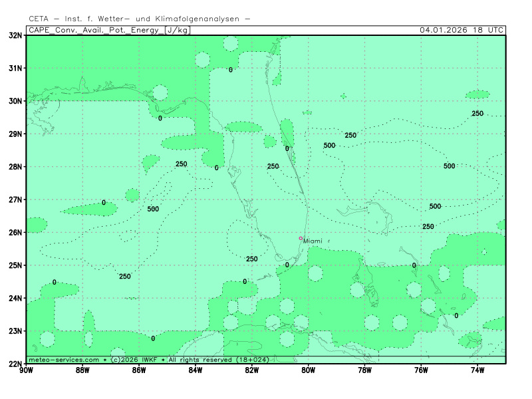Click the 0 label in the far southeast corner
Screen dimensions: 532x399
[456, 316]
